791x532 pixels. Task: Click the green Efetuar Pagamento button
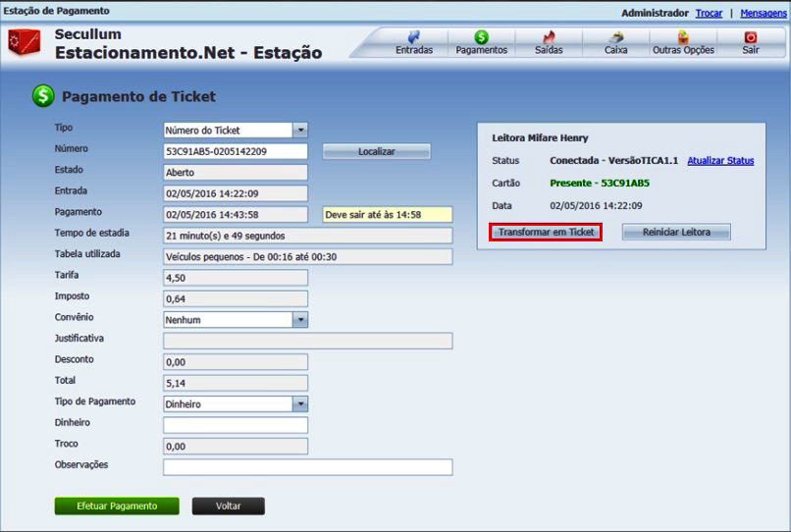[x=117, y=506]
